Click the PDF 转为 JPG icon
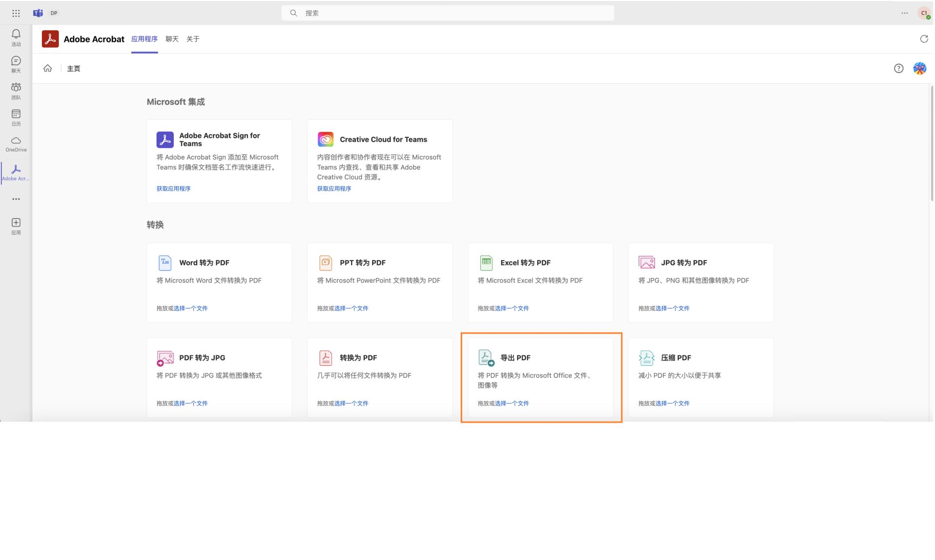The width and height of the screenshot is (935, 560). [x=165, y=358]
